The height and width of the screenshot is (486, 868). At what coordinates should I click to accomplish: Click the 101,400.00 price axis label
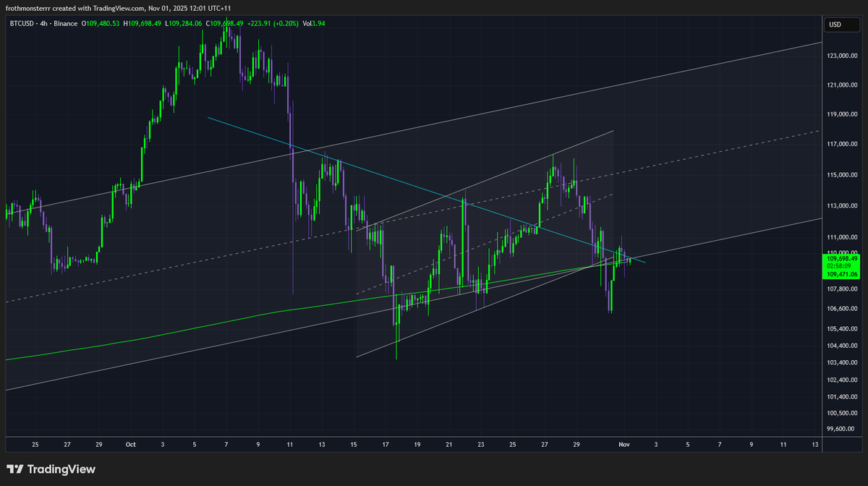[x=843, y=397]
